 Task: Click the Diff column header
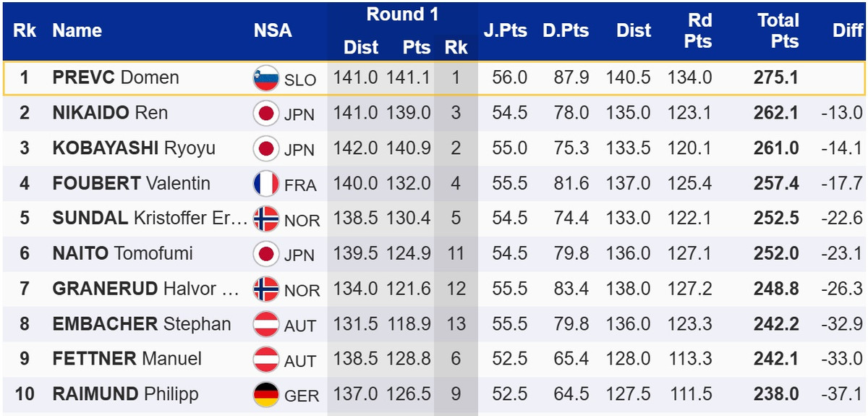click(x=847, y=30)
